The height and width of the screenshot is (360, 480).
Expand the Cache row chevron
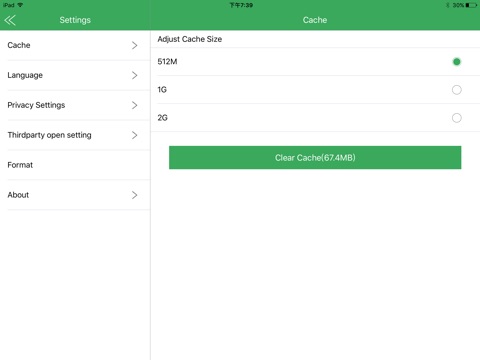click(134, 45)
